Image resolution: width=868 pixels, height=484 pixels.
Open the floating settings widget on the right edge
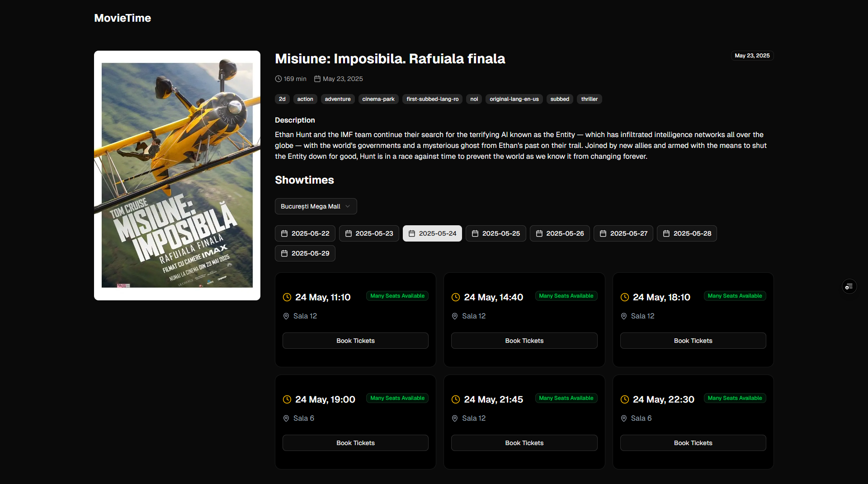(x=849, y=286)
